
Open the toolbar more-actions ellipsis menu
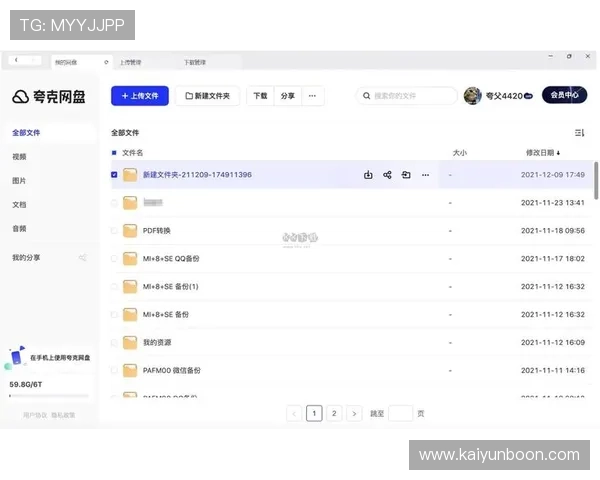pos(312,96)
